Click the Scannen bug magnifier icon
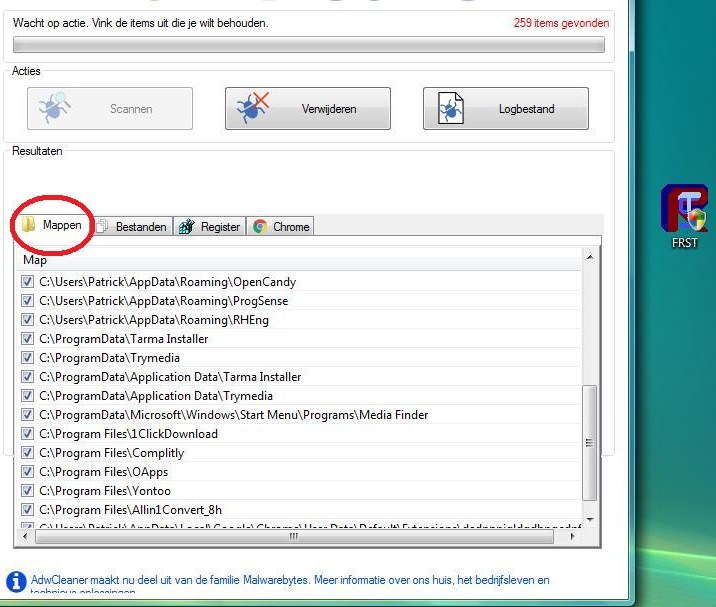 tap(55, 108)
